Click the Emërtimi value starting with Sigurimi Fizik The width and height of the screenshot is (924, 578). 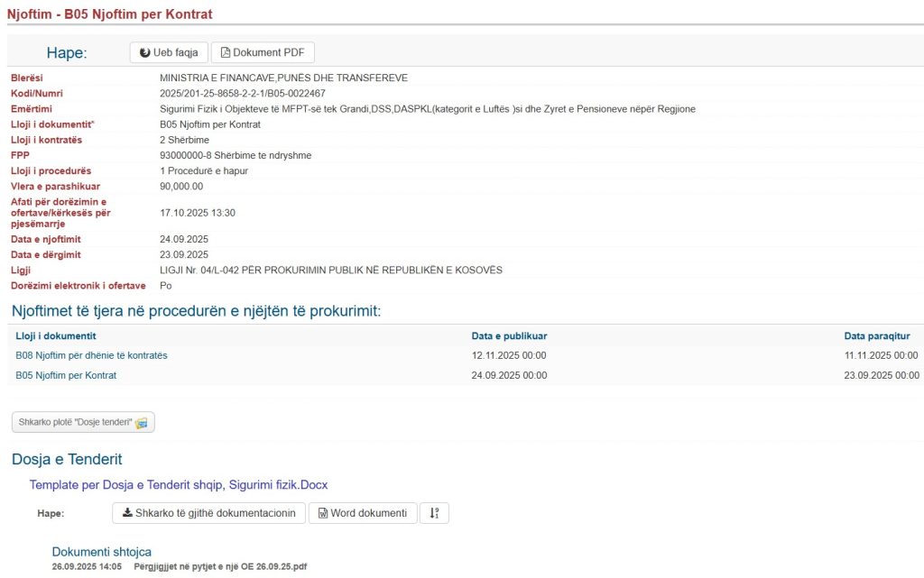427,109
